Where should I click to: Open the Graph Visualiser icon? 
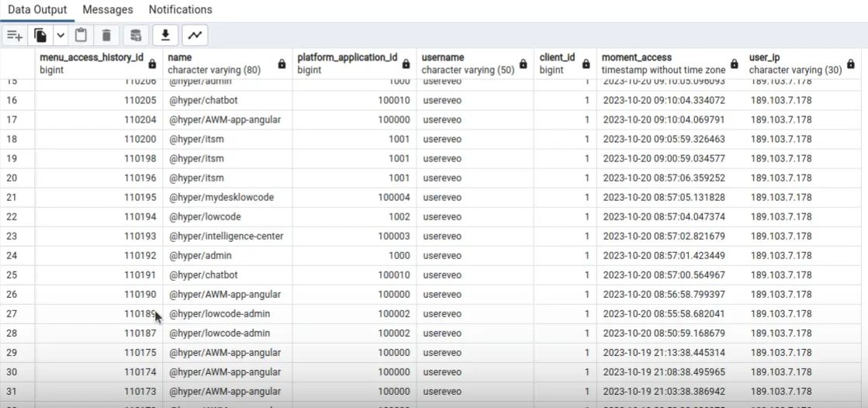click(x=194, y=36)
